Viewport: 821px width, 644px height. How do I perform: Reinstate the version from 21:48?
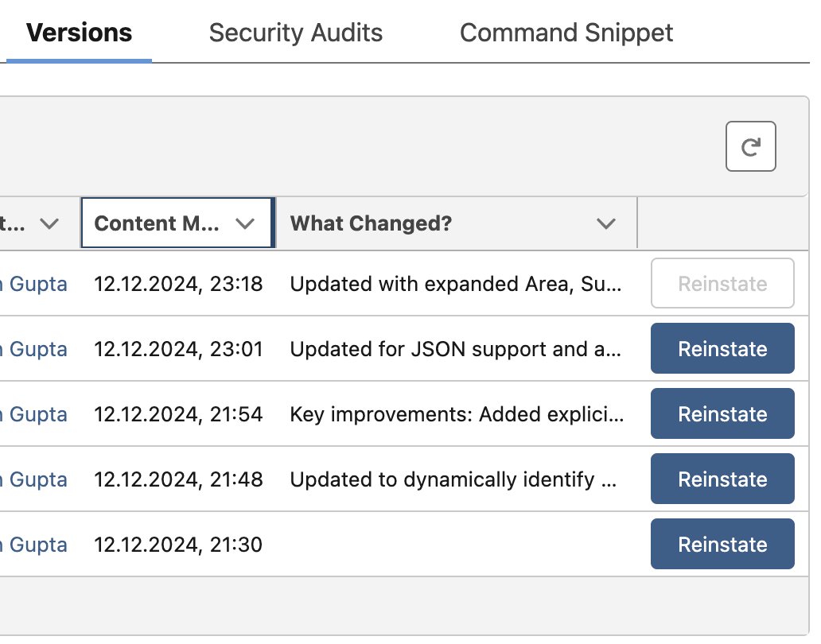click(x=722, y=479)
